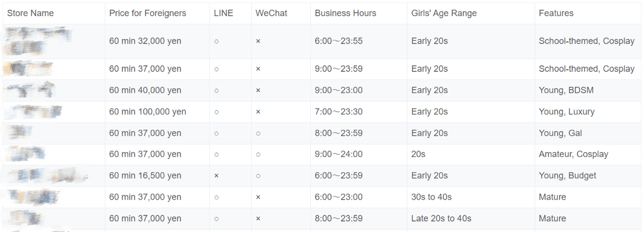Click the 7:00～23:30 business hours cell

click(339, 112)
